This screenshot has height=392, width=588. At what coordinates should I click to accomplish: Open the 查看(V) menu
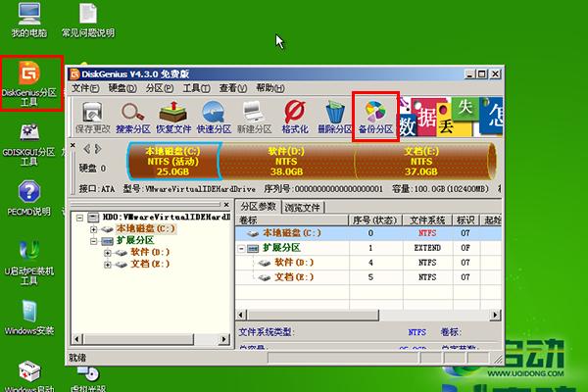(x=233, y=88)
